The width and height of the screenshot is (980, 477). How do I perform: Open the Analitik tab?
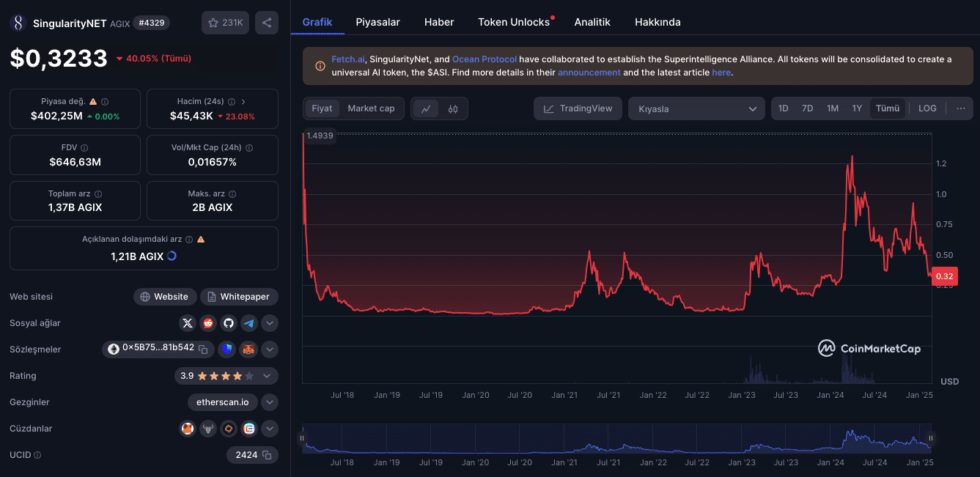[x=592, y=22]
